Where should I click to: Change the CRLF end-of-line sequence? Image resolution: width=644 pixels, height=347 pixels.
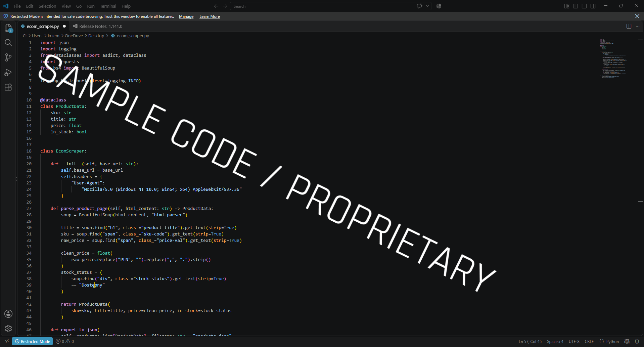tap(589, 341)
